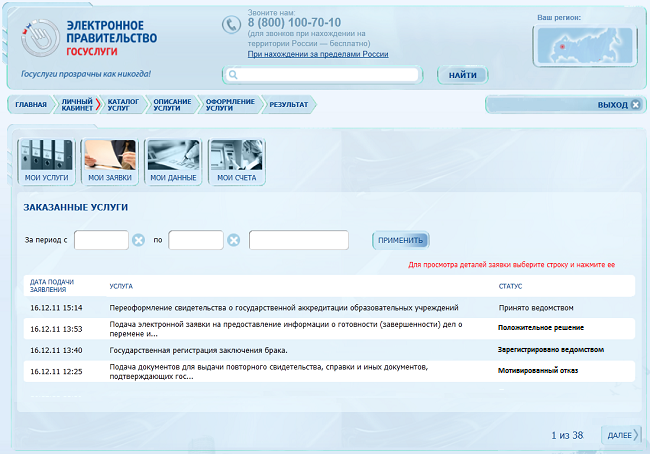Screen dimensions: 650x454
Task: Select row dated 16.12.11 15:14
Action: coord(329,308)
